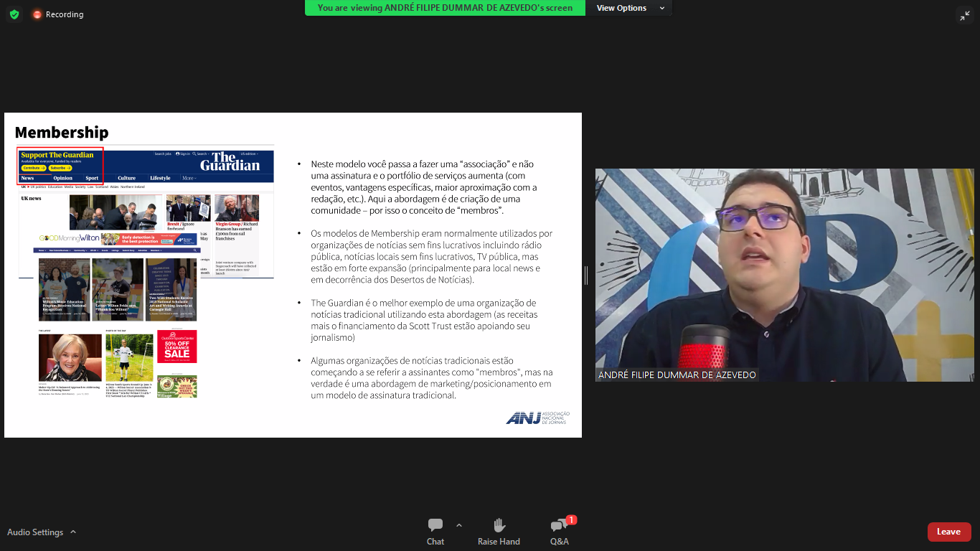Click the speaker's video thumbnail
The height and width of the screenshot is (551, 980).
[784, 275]
